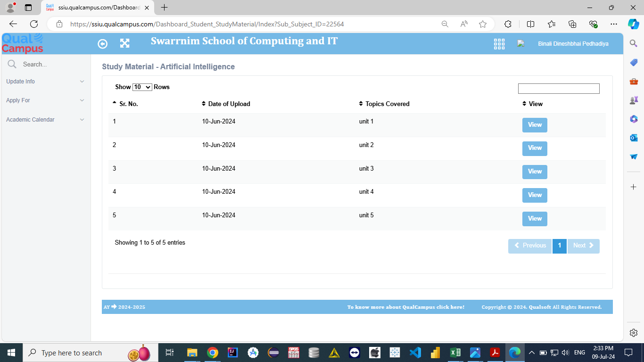This screenshot has width=644, height=362.
Task: Click the user profile picture thumbnail
Action: (521, 43)
